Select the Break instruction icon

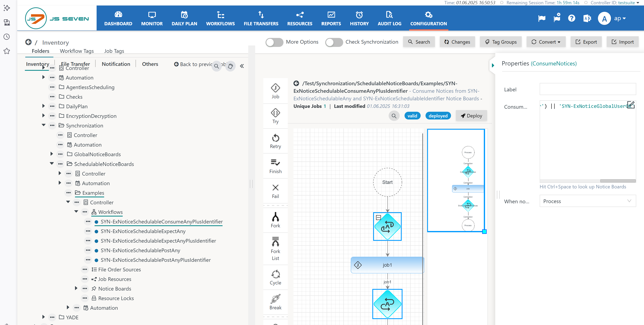click(275, 299)
